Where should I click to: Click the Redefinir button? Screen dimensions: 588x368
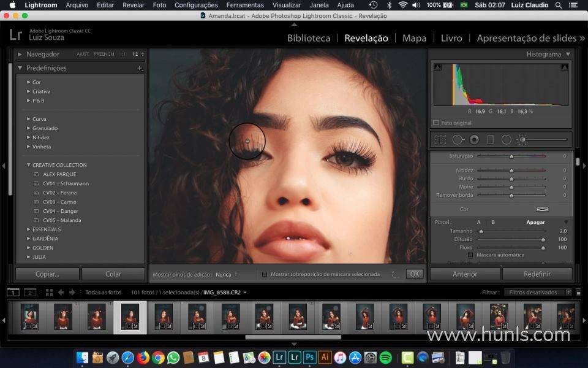pyautogui.click(x=537, y=274)
